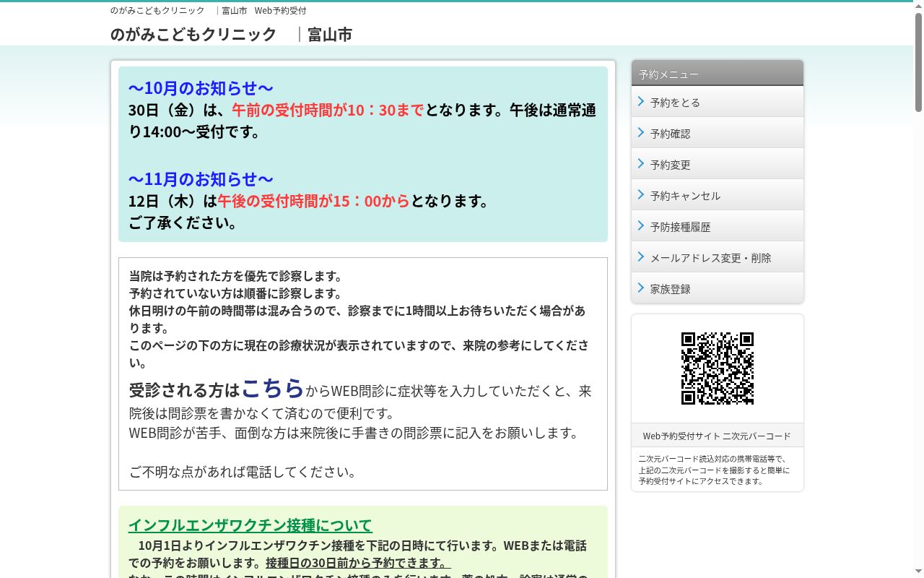Click the underlined text 接種日の30日前から予約できます。
Image resolution: width=924 pixels, height=578 pixels.
coord(358,563)
